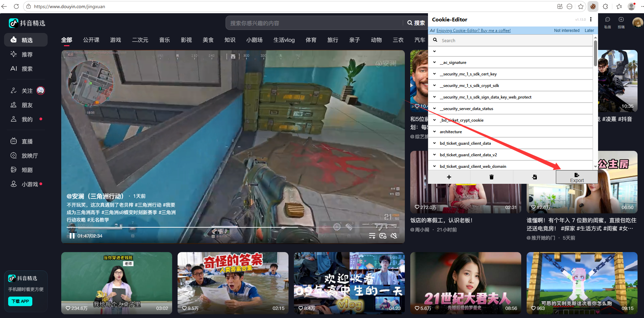
Task: Open 私信 messages icon
Action: (608, 22)
